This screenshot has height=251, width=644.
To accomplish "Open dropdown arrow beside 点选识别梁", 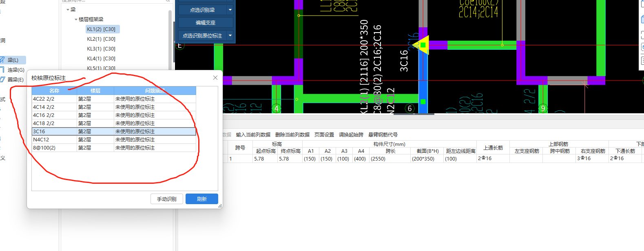I will click(230, 10).
